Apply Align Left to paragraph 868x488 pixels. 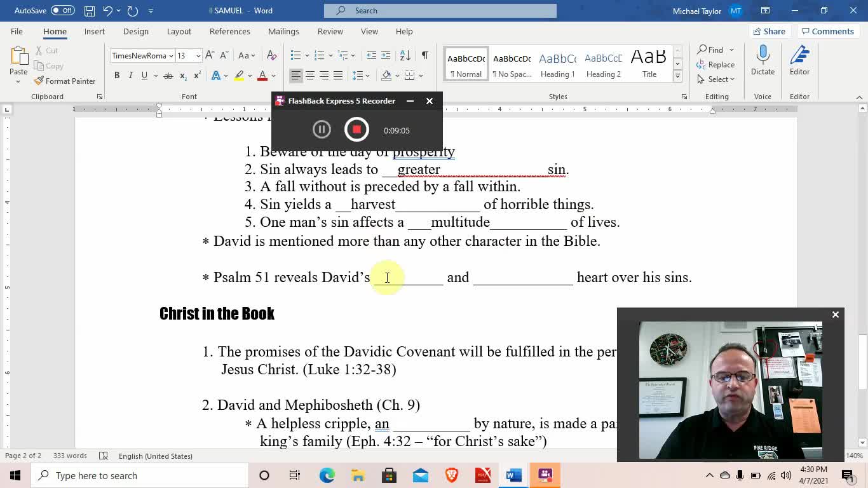pyautogui.click(x=296, y=76)
